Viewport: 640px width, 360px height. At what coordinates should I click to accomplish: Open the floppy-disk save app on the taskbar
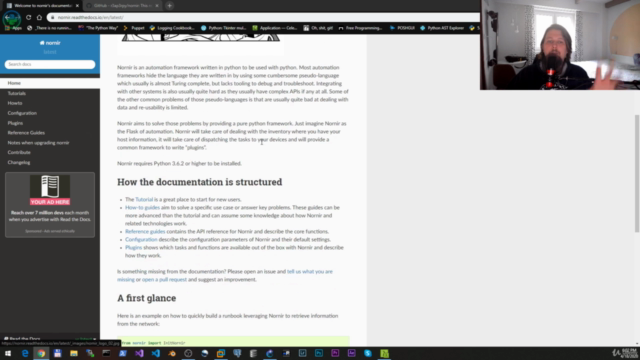[x=58, y=353]
